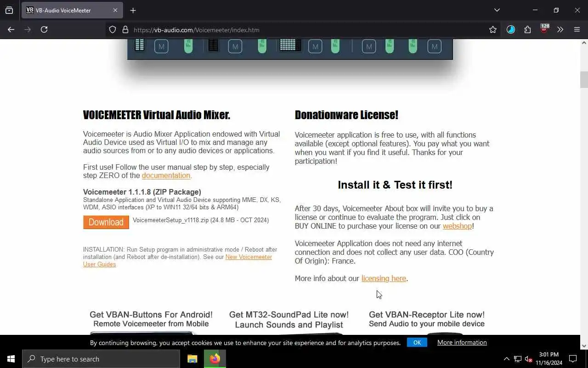Click the scrollbar down arrow
Image resolution: width=588 pixels, height=368 pixels.
584,345
